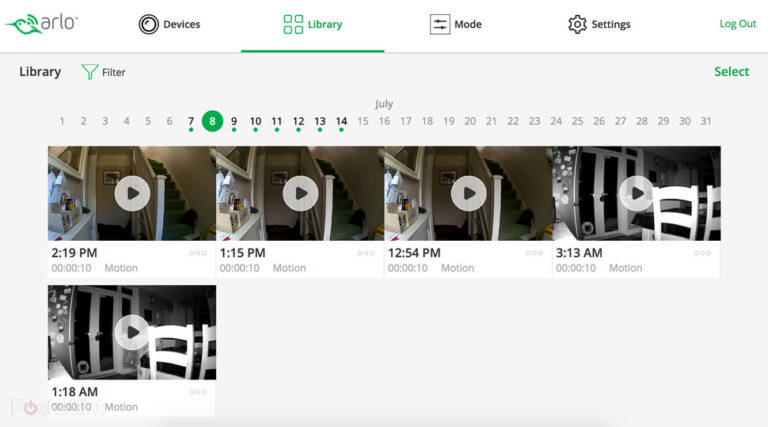This screenshot has height=427, width=768.
Task: Select July 10 in the calendar
Action: pyautogui.click(x=255, y=121)
